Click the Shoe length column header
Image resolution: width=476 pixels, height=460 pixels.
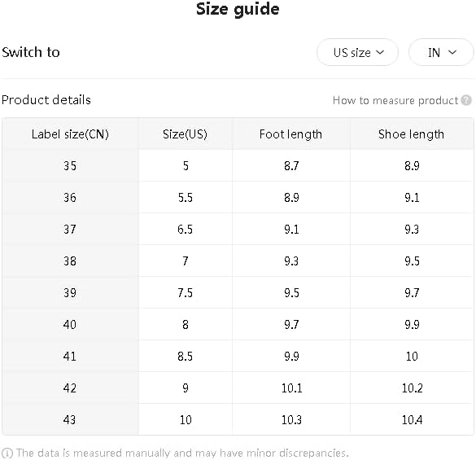(x=412, y=134)
